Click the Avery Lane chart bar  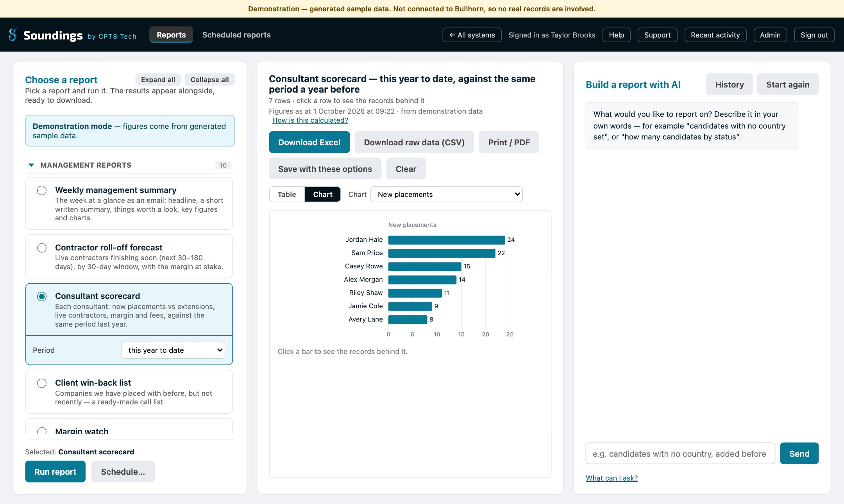[x=408, y=320]
